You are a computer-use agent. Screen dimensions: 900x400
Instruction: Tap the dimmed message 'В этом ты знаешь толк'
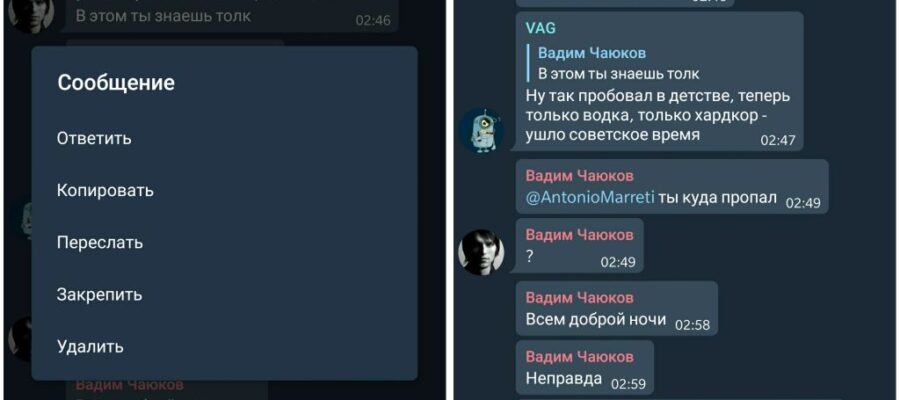tap(164, 15)
